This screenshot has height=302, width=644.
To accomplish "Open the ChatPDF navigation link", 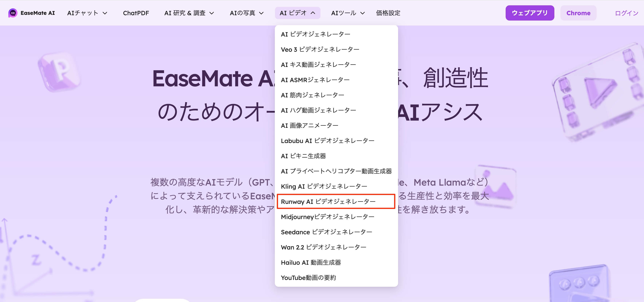I will [x=136, y=13].
